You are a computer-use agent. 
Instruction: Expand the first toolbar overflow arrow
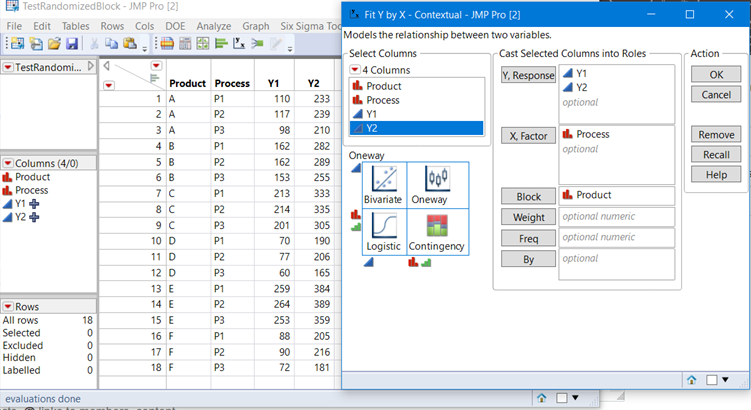[145, 48]
